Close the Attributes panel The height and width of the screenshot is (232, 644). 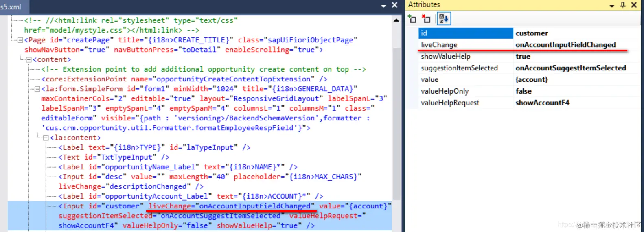(634, 5)
